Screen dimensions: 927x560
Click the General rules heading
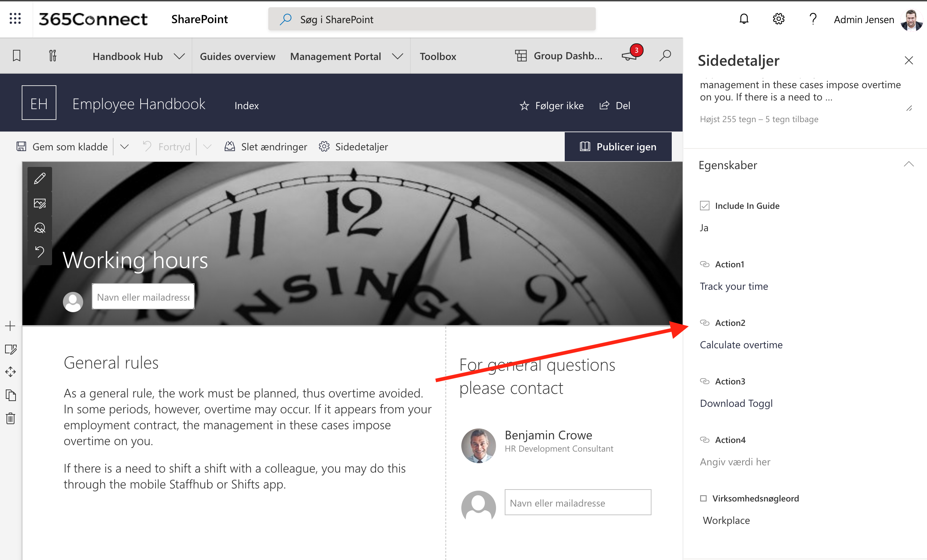pyautogui.click(x=111, y=363)
